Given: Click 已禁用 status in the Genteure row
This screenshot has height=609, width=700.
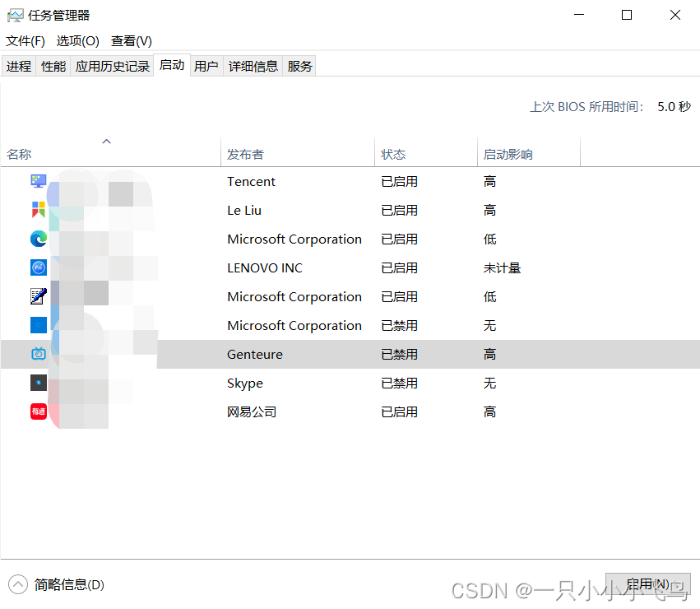Looking at the screenshot, I should coord(399,355).
